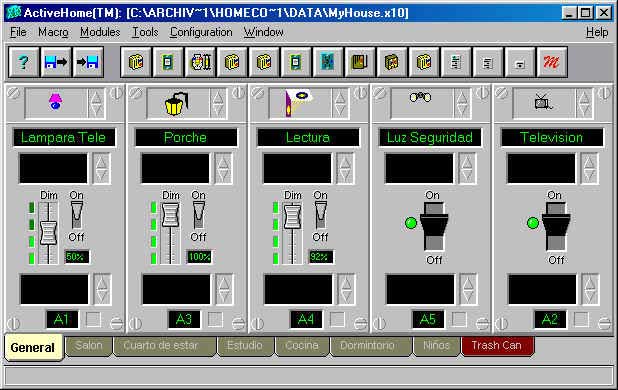
Task: Click arrows by display above address A5
Action: click(x=468, y=290)
